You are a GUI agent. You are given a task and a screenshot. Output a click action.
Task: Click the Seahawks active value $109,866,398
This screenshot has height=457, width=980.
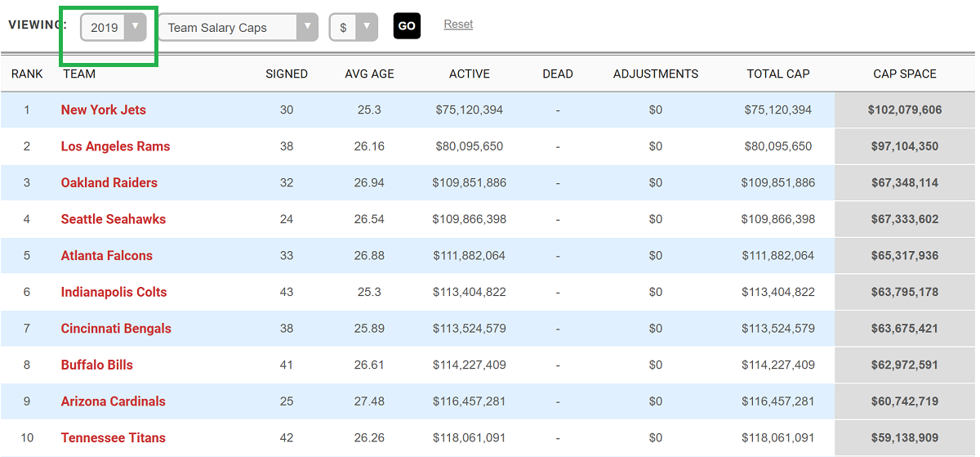tap(470, 219)
